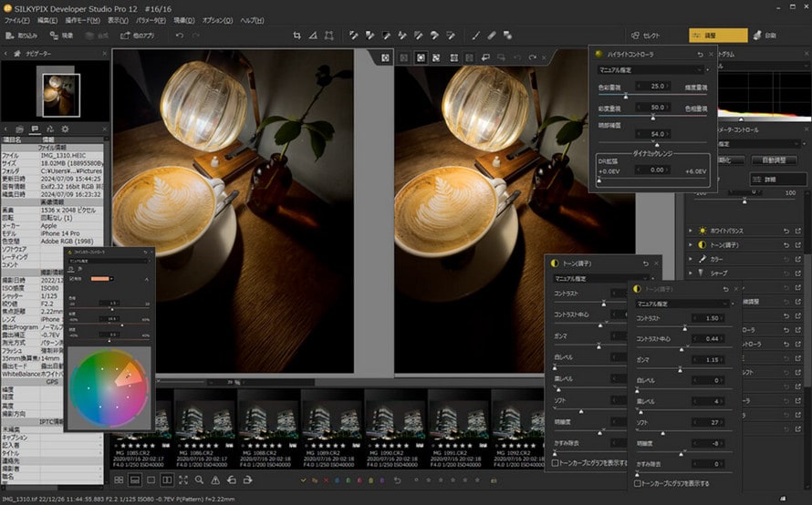Apply the purple color label

click(x=382, y=480)
